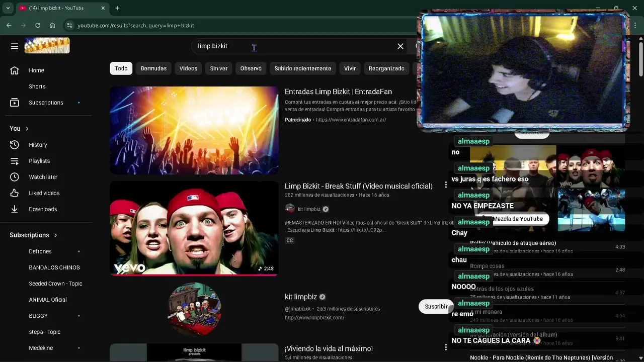Open Watch later icon
This screenshot has width=644, height=362.
(x=15, y=177)
